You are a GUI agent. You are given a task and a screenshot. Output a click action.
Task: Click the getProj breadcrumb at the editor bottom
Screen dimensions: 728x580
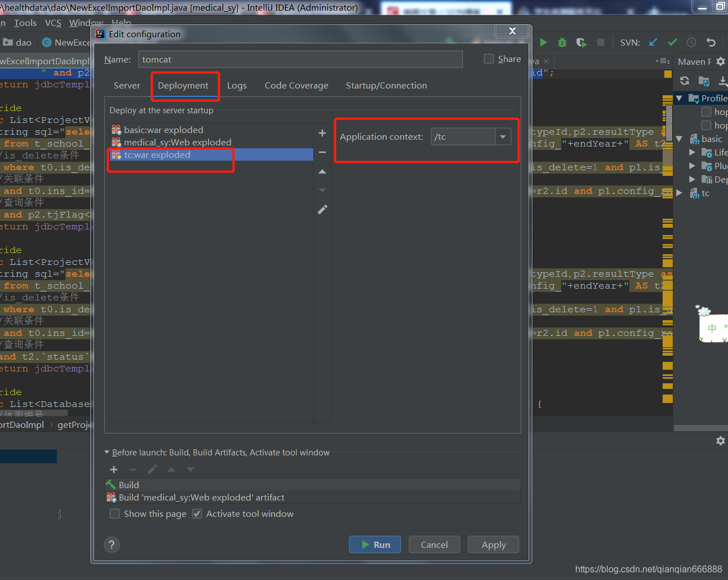pos(73,424)
